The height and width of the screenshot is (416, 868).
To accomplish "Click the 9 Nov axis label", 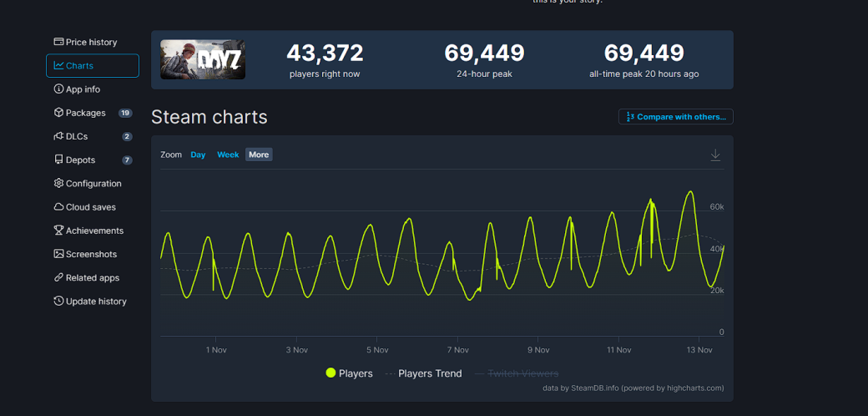I will tap(538, 350).
